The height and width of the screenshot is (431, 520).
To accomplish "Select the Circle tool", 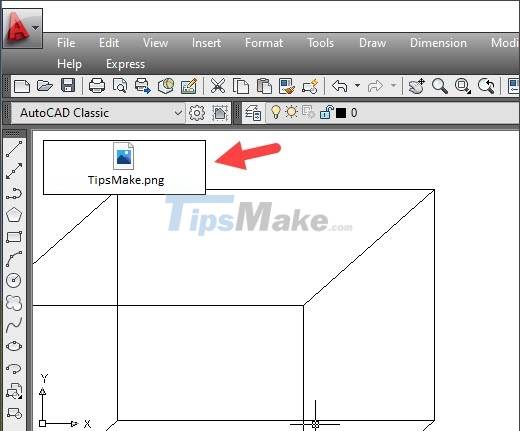I will (14, 280).
